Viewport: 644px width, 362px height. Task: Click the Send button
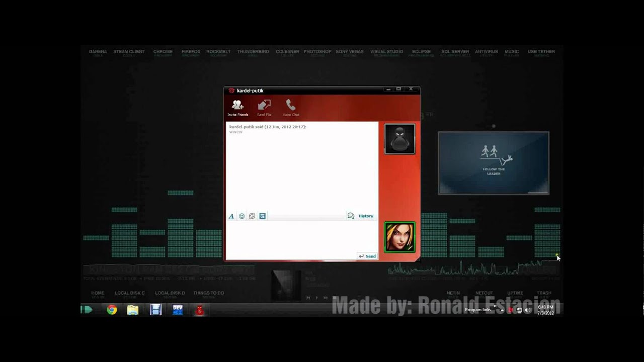click(367, 256)
